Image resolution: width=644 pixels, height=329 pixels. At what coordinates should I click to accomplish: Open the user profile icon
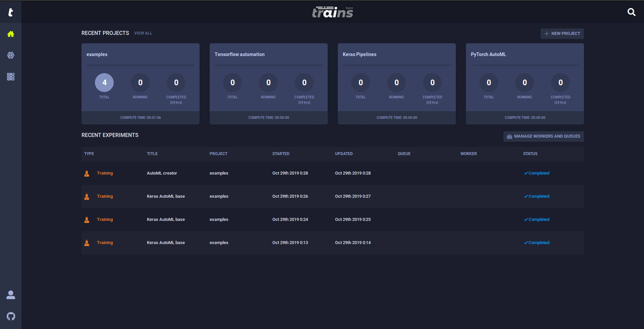[x=11, y=295]
